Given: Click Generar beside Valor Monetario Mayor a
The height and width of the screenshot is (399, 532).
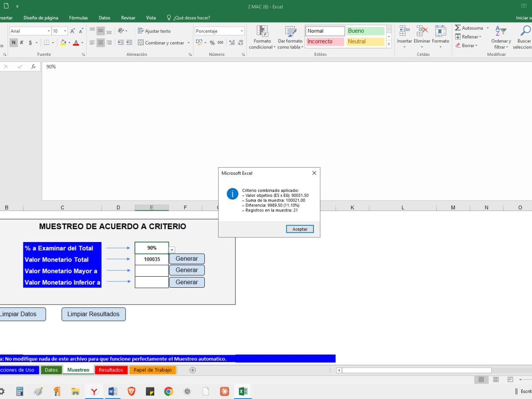Looking at the screenshot, I should (x=187, y=270).
